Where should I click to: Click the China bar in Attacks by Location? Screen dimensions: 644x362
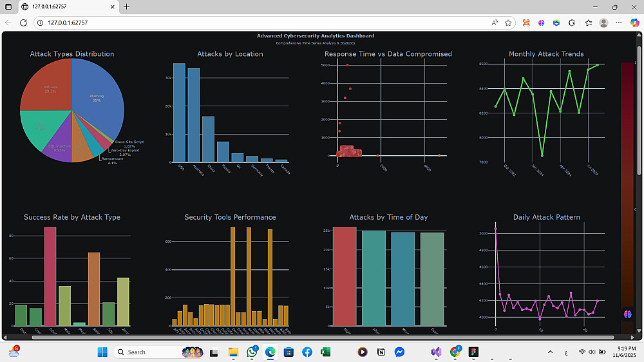(x=208, y=139)
